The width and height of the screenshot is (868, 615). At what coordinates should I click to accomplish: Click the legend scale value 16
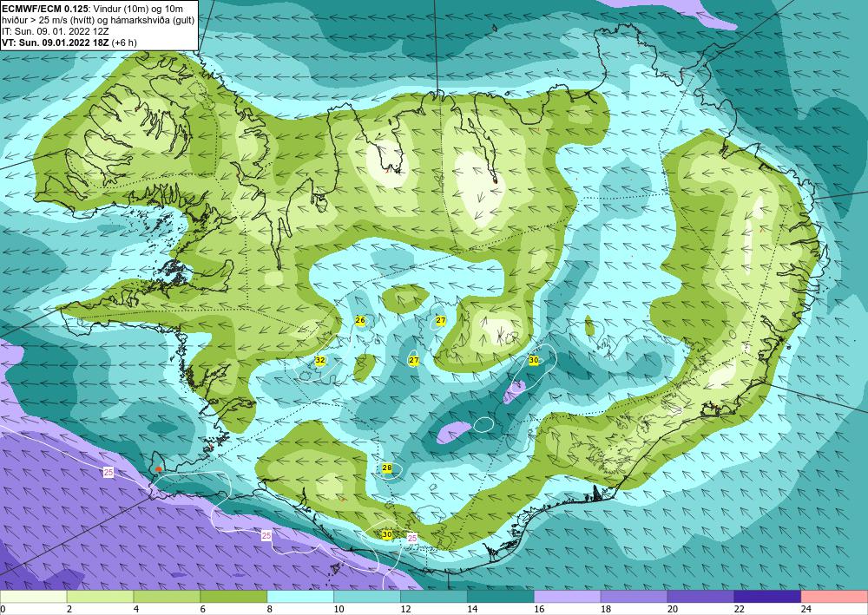(x=539, y=609)
